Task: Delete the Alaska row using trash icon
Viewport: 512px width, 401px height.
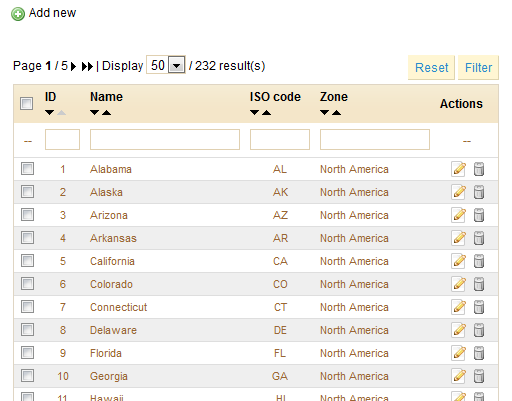Action: tap(479, 192)
